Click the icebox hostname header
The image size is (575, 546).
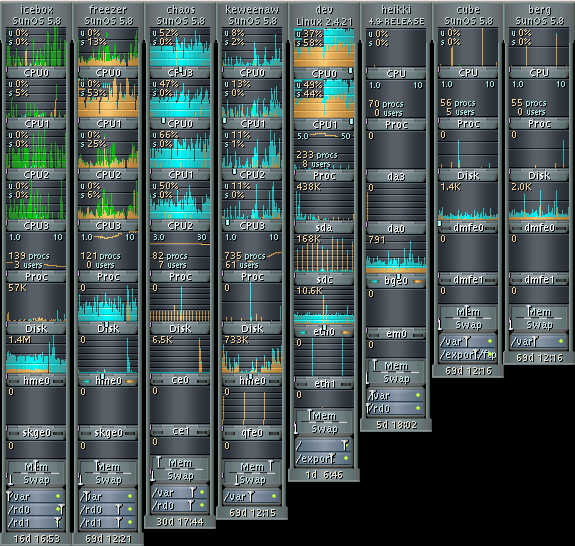point(36,10)
